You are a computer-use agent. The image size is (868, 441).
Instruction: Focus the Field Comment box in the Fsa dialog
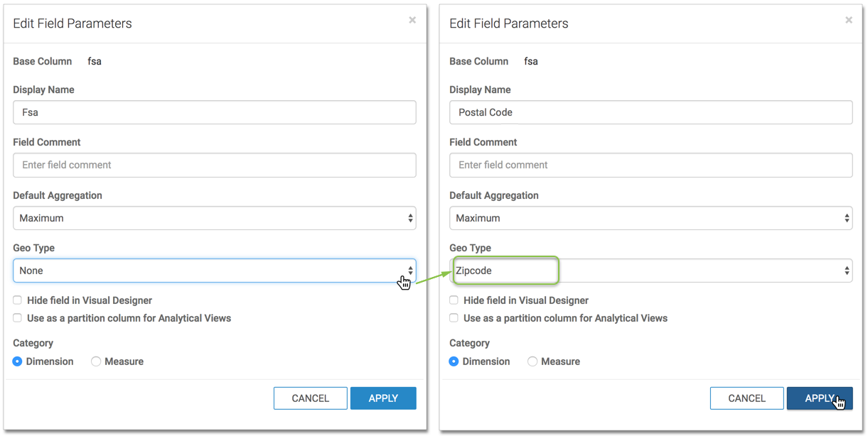[214, 165]
